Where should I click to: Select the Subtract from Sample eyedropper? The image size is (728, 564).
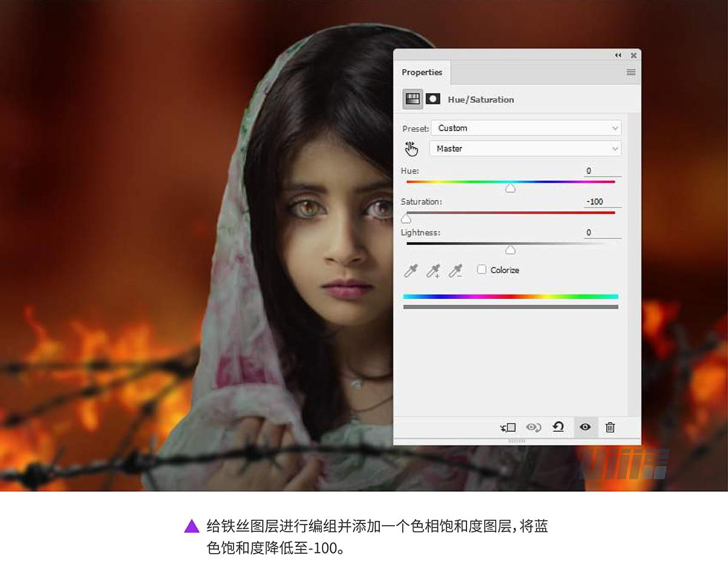pos(456,271)
